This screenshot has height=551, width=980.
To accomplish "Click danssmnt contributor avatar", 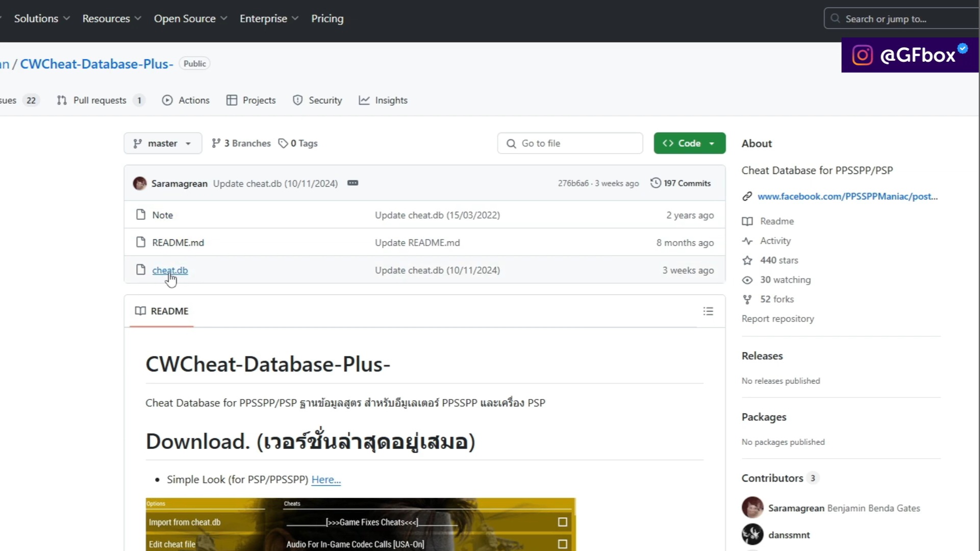I will pos(752,535).
